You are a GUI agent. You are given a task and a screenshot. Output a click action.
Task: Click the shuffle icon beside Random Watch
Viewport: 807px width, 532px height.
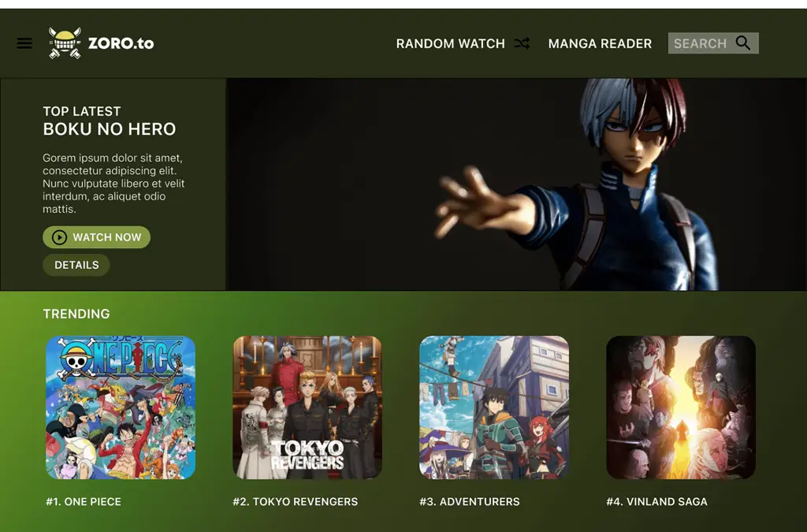coord(522,43)
